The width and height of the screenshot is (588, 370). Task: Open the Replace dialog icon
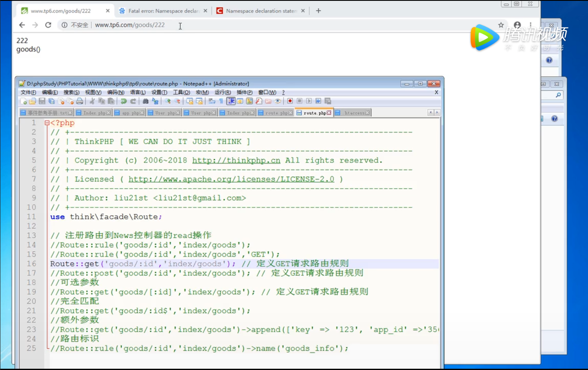point(155,101)
